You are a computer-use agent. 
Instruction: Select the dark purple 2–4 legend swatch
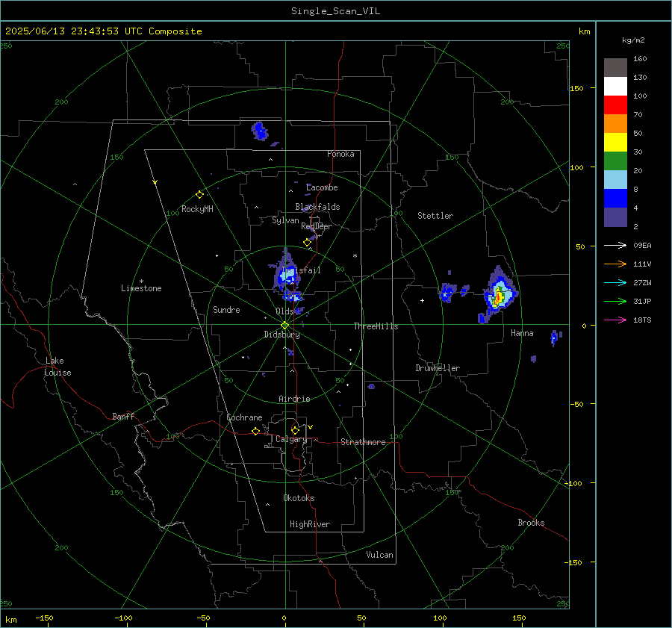click(615, 217)
